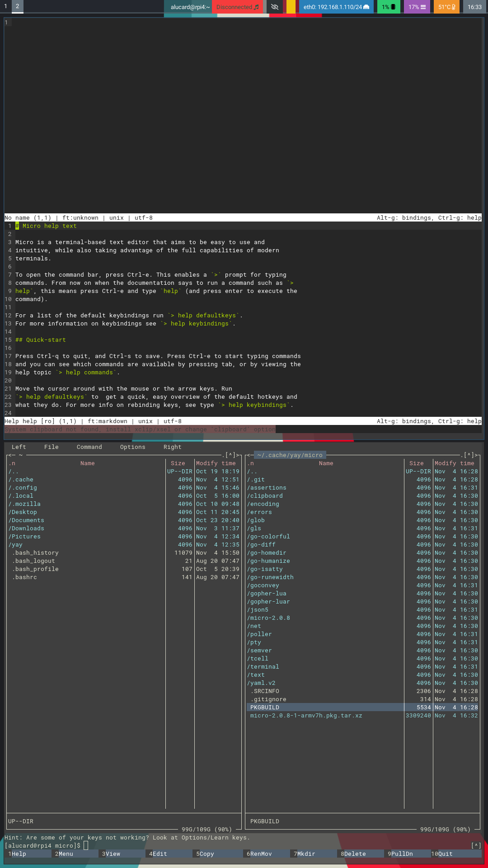This screenshot has width=488, height=868.
Task: Open the Options menu in Midnight Commander
Action: 133,447
